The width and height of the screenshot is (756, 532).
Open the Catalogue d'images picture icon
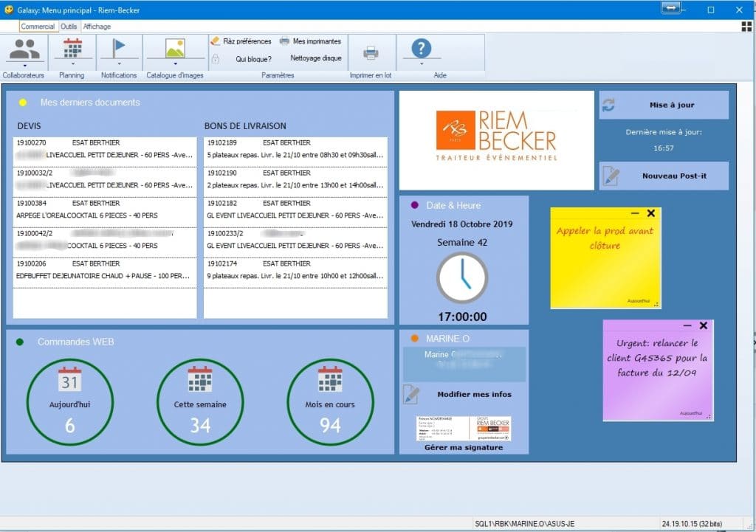175,48
